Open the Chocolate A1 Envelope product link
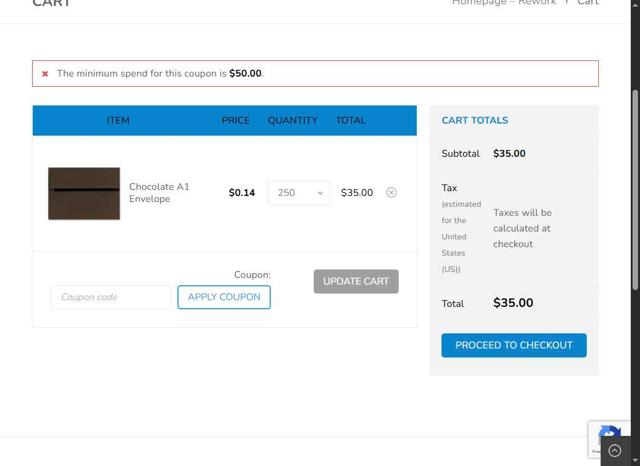The width and height of the screenshot is (640, 466). click(159, 193)
